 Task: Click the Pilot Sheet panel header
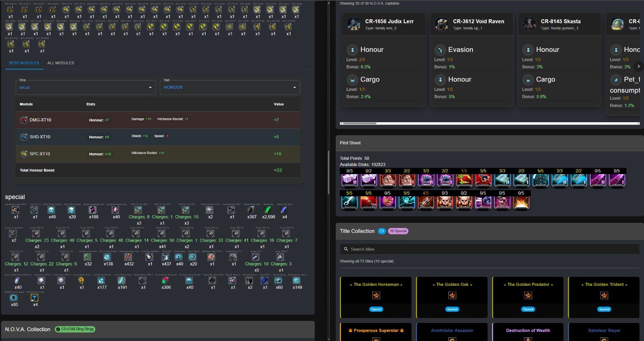click(x=490, y=143)
